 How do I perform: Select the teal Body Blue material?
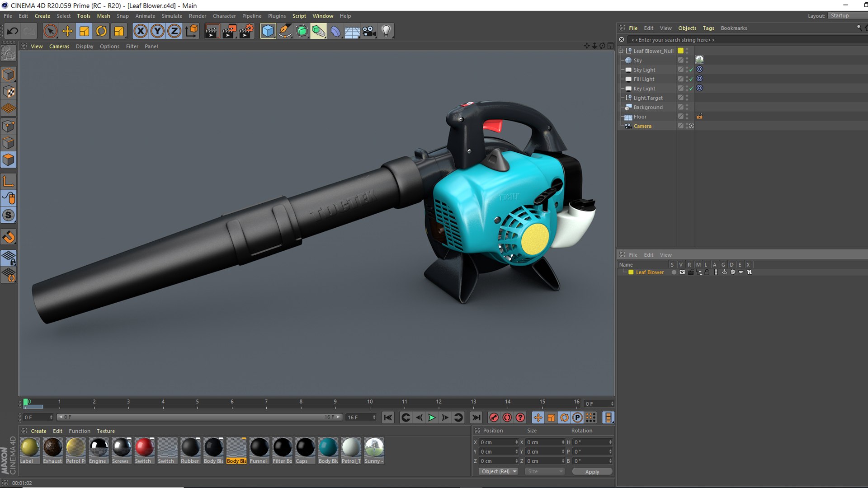[328, 450]
